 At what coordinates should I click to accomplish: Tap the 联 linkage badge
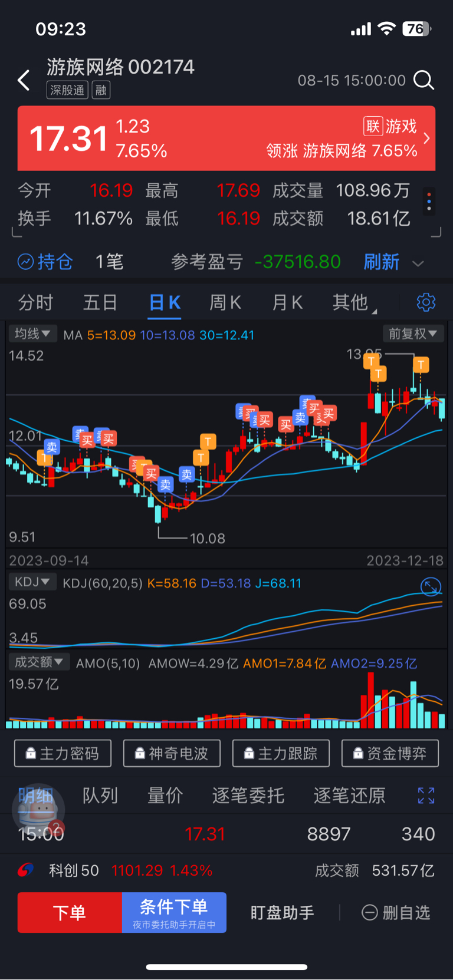[373, 126]
